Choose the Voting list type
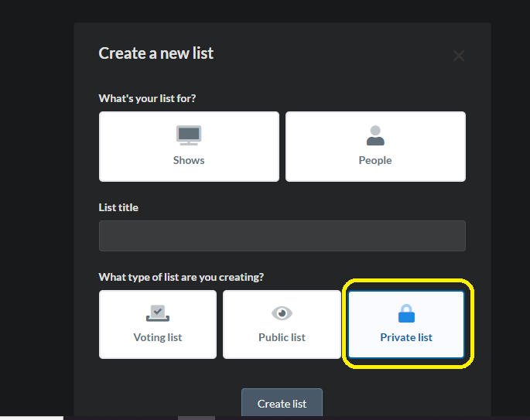Image resolution: width=530 pixels, height=420 pixels. coord(158,324)
